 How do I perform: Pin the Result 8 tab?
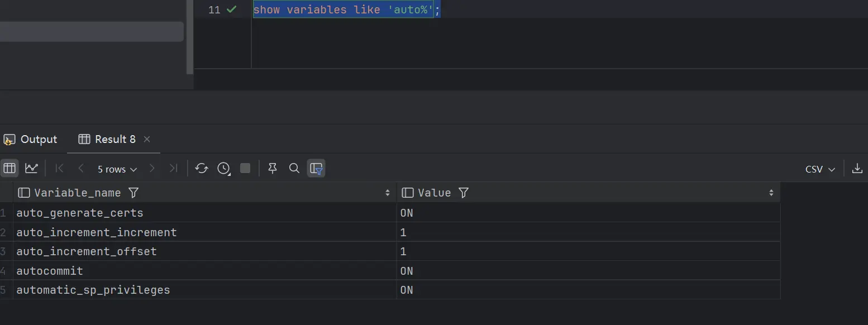pos(273,168)
